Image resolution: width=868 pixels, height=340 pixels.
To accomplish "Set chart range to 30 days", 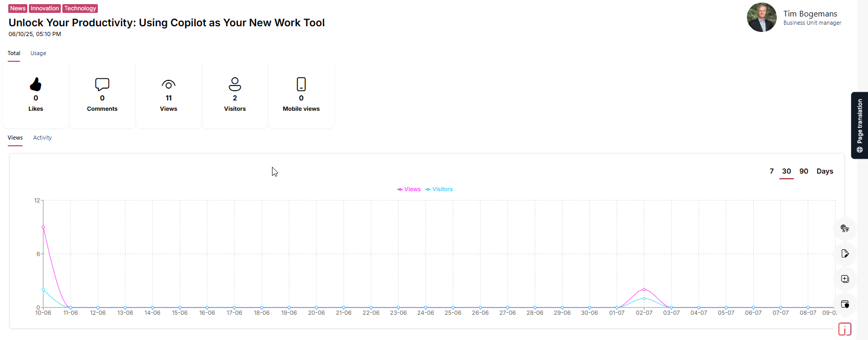I will tap(787, 172).
